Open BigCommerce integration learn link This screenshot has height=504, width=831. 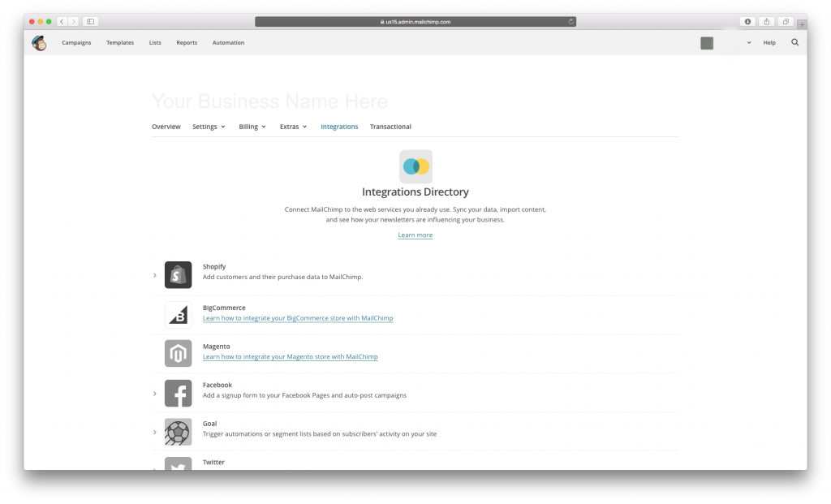298,318
